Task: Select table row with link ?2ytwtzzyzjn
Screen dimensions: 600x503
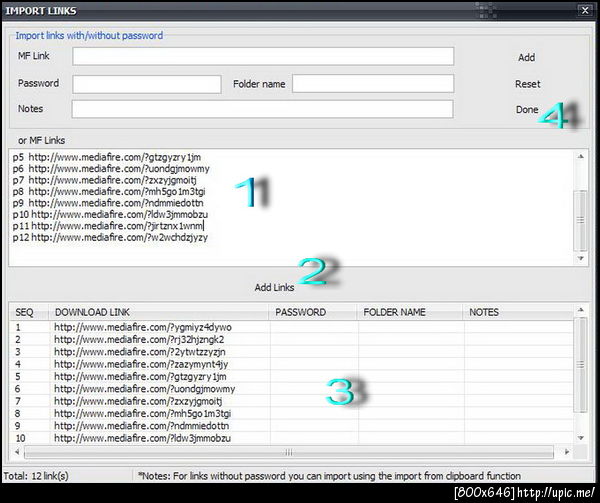Action: pos(292,352)
